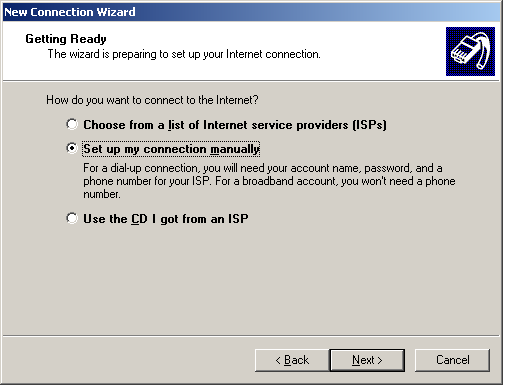The image size is (512, 385).
Task: Click label 'Use the CD I got from an ISP'
Action: [166, 219]
